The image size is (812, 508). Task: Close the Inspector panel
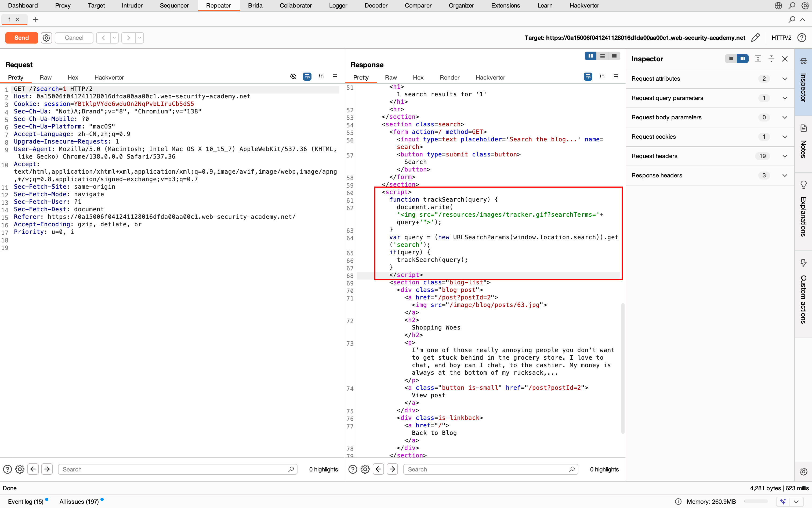pyautogui.click(x=785, y=59)
